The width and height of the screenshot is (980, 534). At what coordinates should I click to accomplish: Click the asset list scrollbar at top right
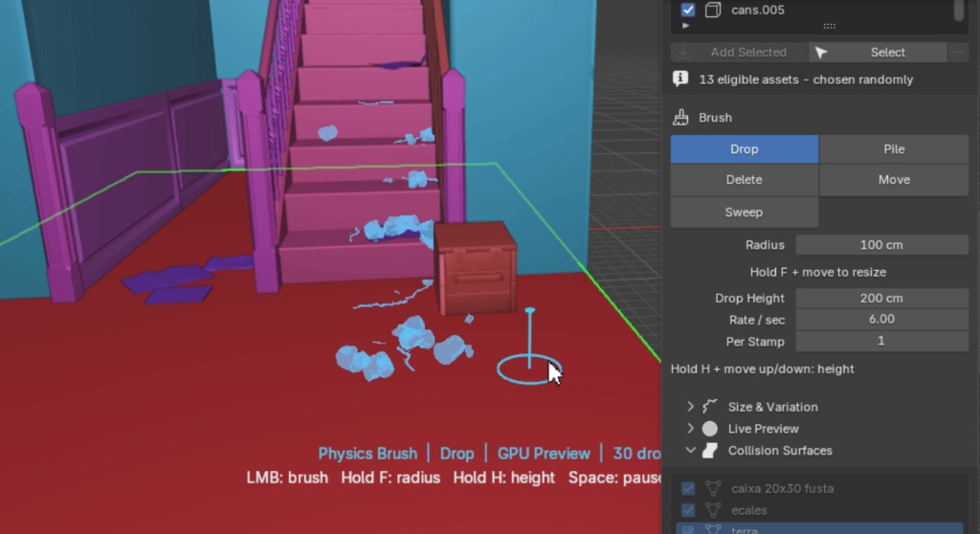[959, 10]
